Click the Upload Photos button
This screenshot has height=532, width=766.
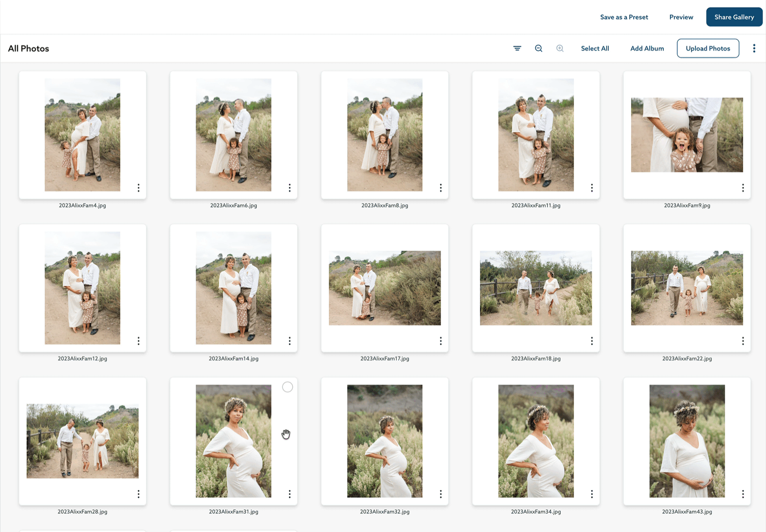coord(708,49)
